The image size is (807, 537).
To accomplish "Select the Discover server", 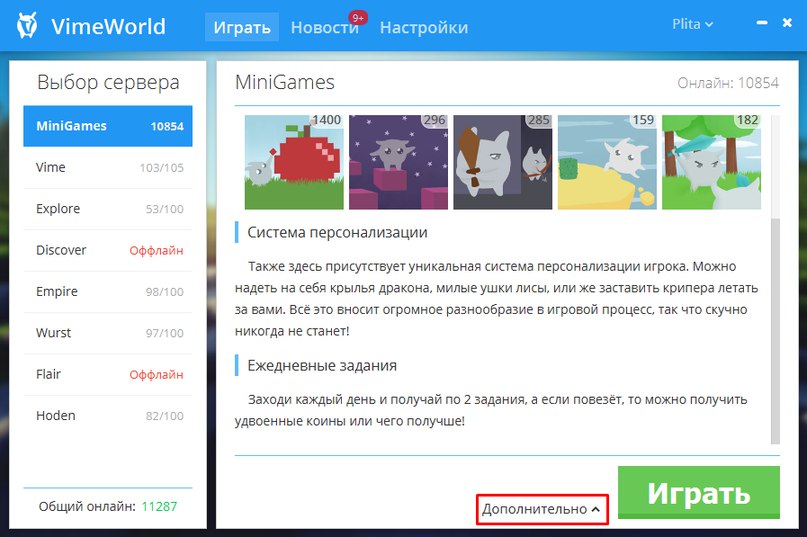I will (x=108, y=250).
